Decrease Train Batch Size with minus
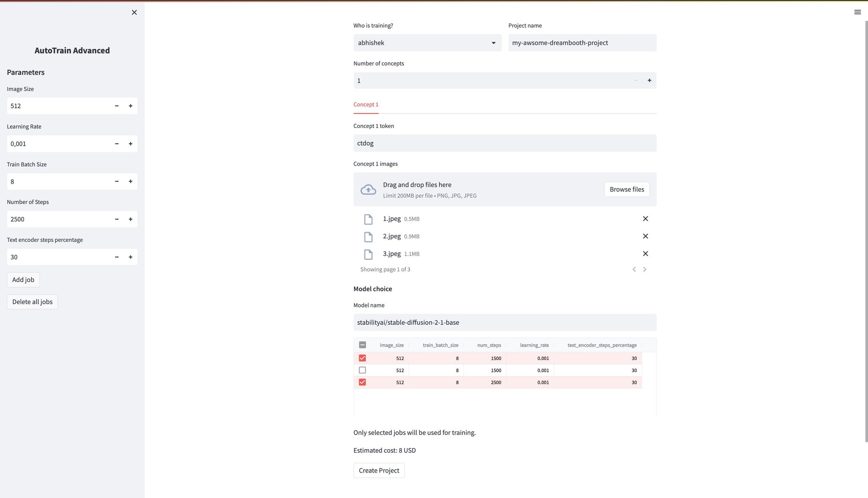This screenshot has height=498, width=868. pos(117,181)
